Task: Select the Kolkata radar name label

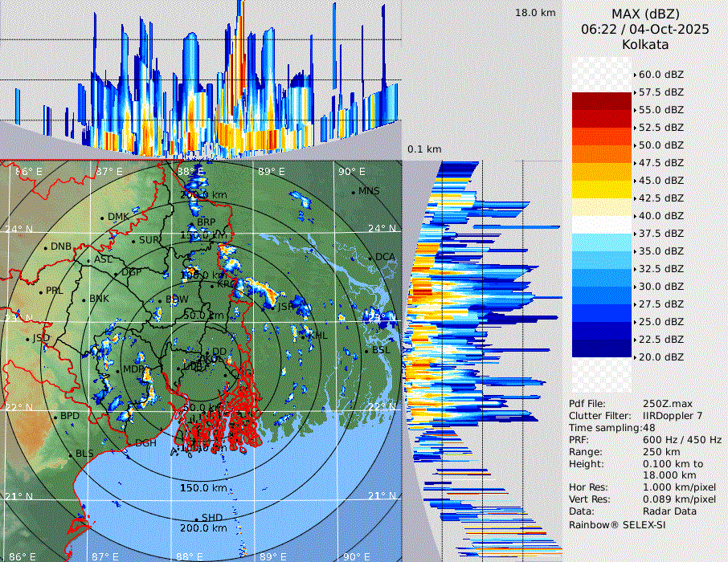Action: 644,44
